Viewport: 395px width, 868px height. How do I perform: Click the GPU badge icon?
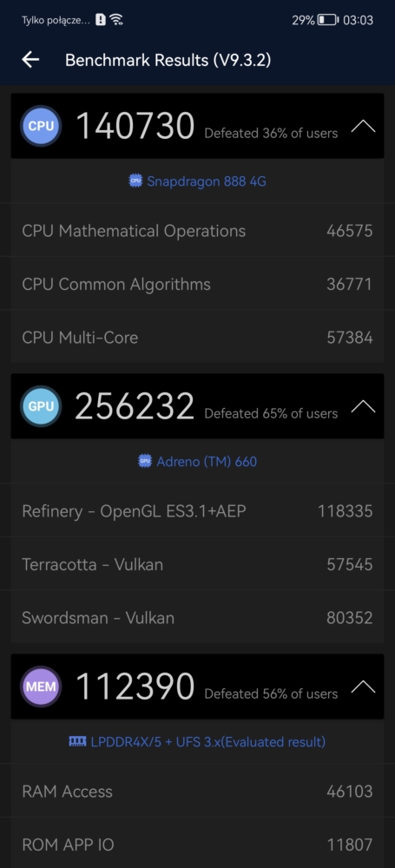coord(41,406)
